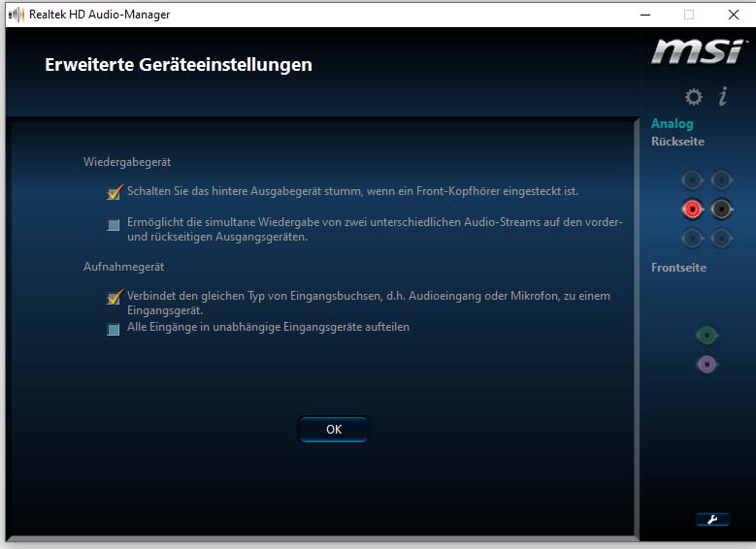Click the purple front microphone jack
This screenshot has width=756, height=549.
click(x=707, y=365)
